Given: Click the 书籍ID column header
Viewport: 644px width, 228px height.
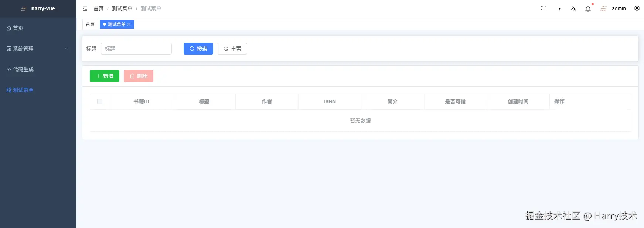Looking at the screenshot, I should pos(141,101).
